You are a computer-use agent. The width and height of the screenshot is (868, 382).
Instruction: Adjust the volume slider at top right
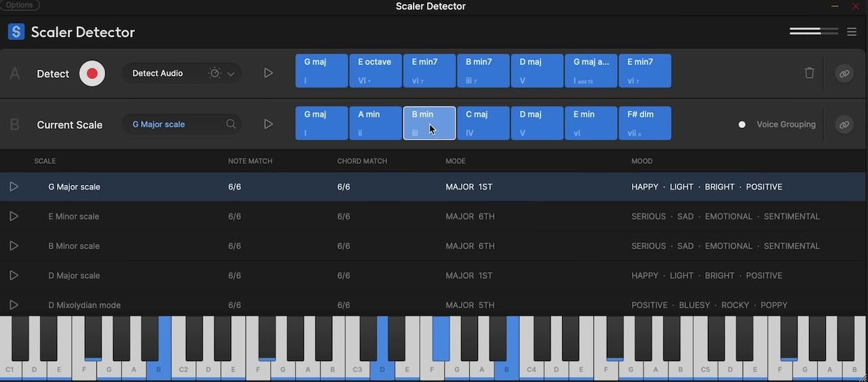[813, 32]
